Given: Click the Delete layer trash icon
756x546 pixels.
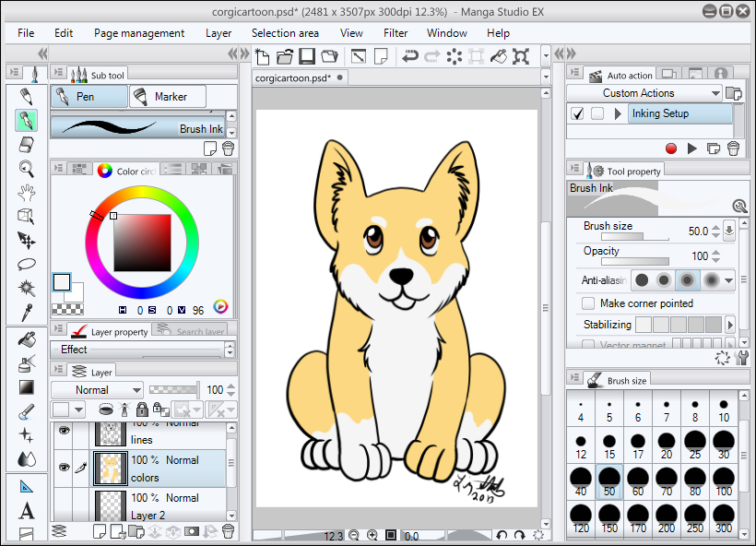Looking at the screenshot, I should (x=228, y=531).
